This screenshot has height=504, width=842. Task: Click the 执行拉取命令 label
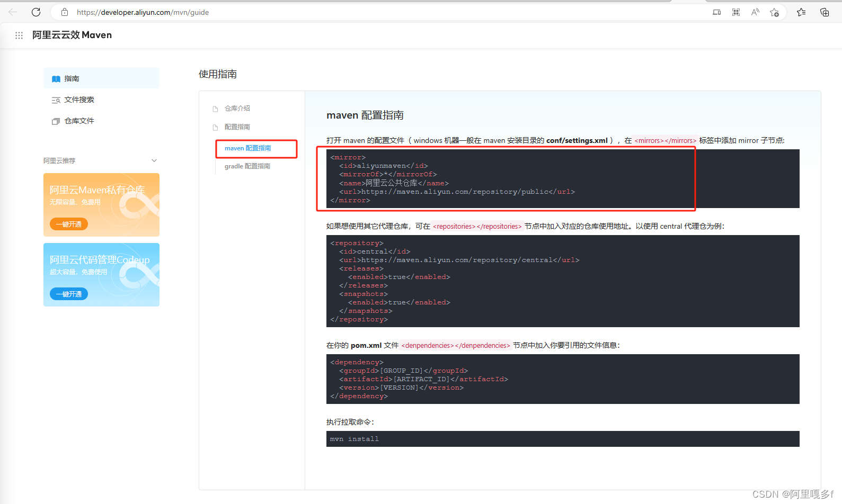(350, 422)
